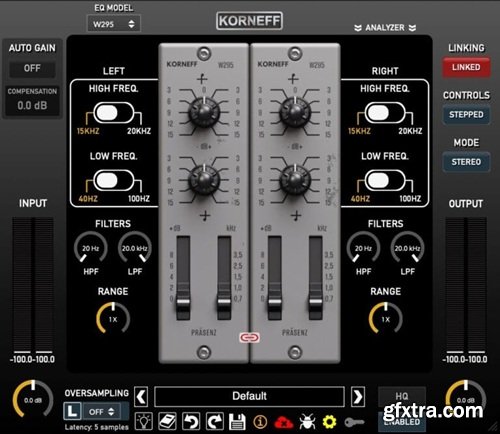Screen dimensions: 500x434
Task: Click the bug report icon
Action: click(307, 422)
